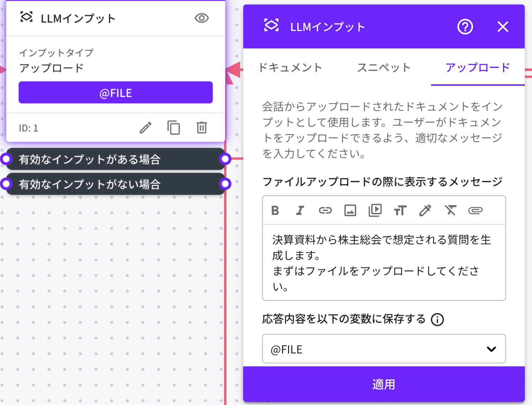
Task: Open the @FILE variable dropdown
Action: [384, 349]
